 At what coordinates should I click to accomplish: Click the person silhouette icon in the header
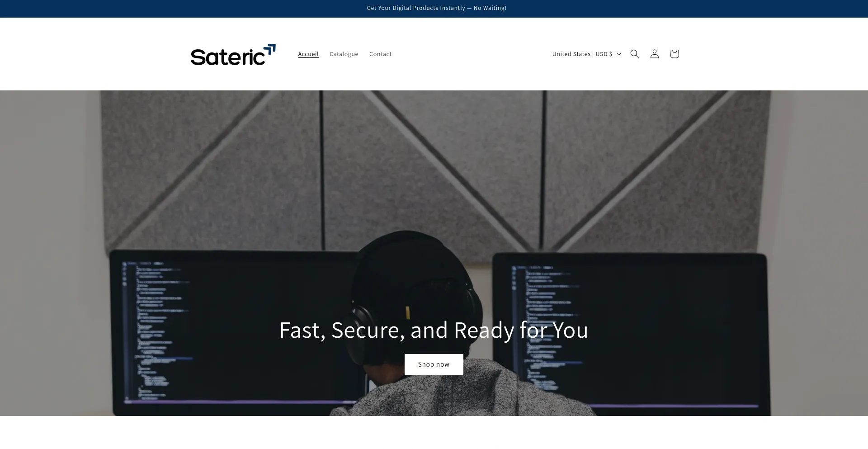[654, 54]
